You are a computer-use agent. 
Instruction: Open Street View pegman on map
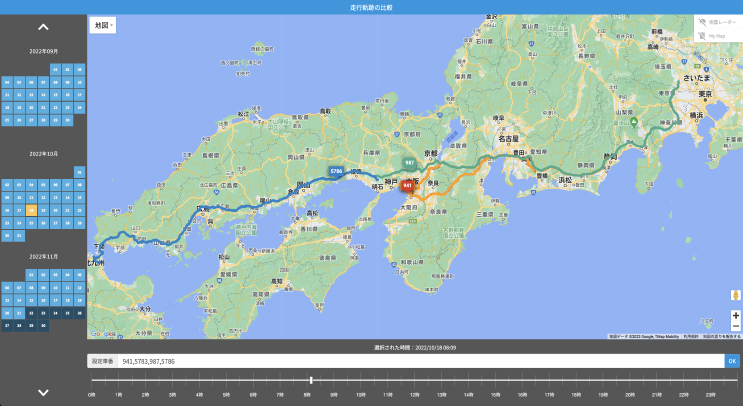[x=735, y=295]
